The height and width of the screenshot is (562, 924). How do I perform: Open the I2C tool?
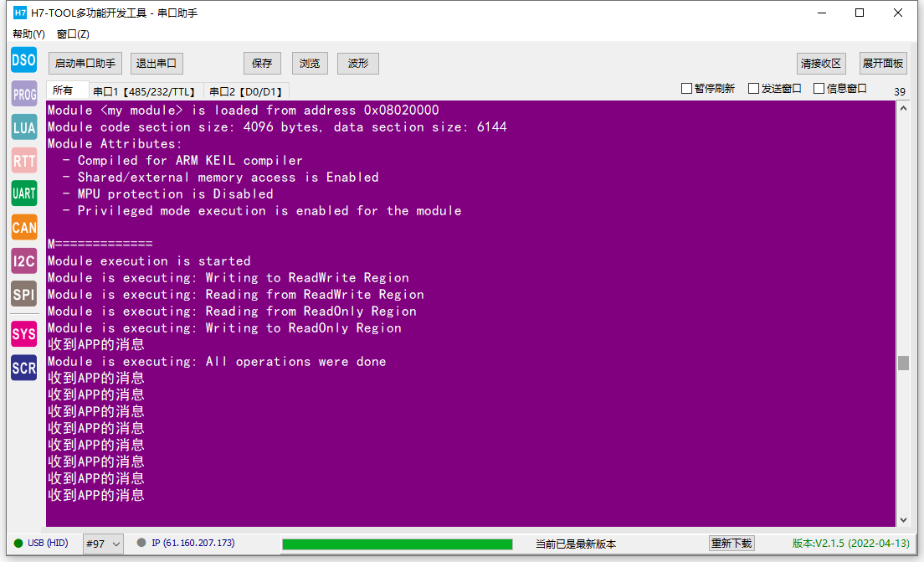[x=24, y=260]
